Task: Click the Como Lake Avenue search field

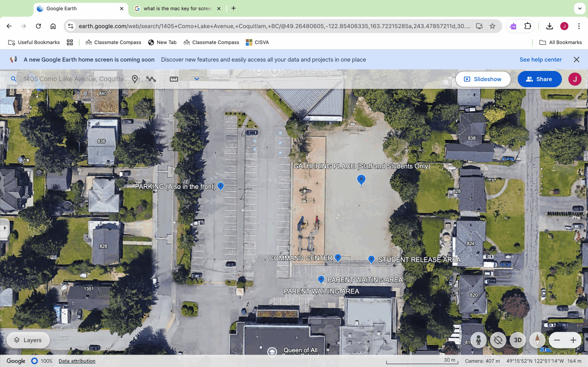Action: click(x=73, y=79)
